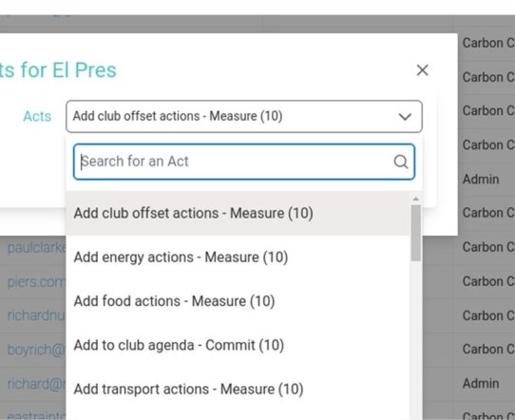The width and height of the screenshot is (515, 420).
Task: Open the richard@ email link
Action: 36,384
